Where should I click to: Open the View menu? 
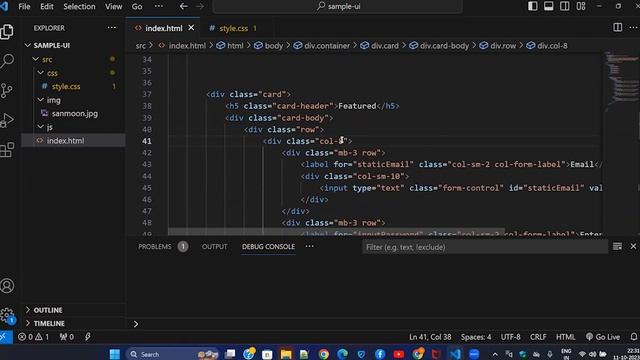(x=113, y=7)
